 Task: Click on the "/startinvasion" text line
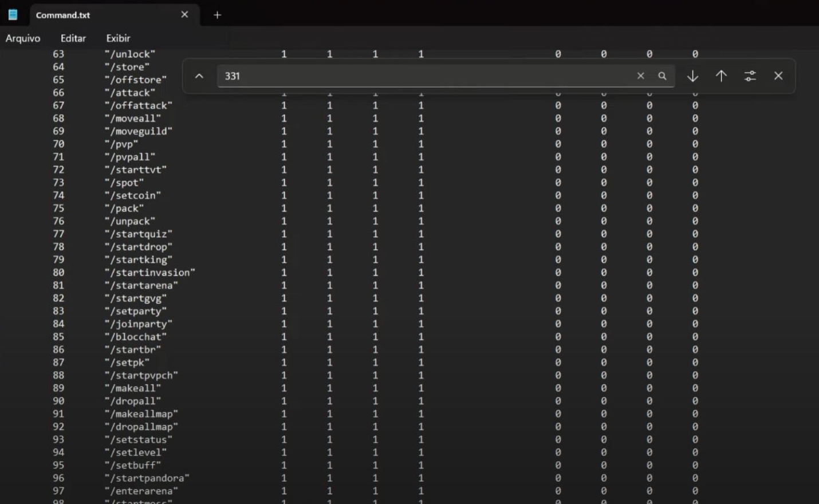point(149,273)
